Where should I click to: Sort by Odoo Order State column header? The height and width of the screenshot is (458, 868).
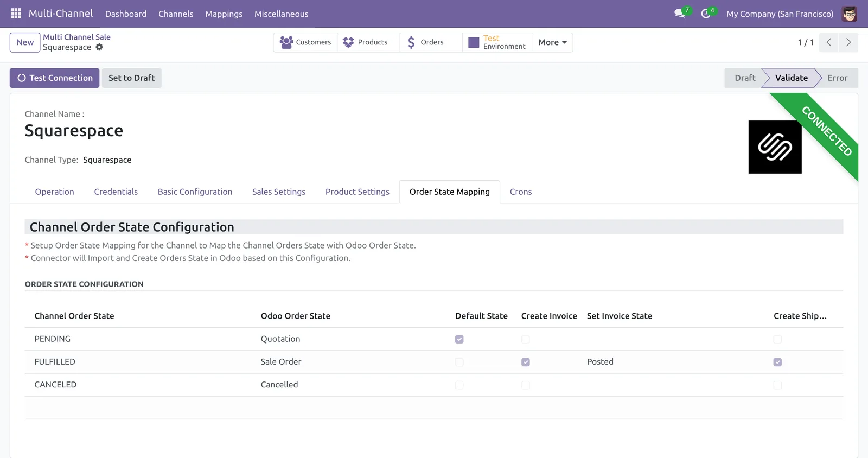click(296, 316)
